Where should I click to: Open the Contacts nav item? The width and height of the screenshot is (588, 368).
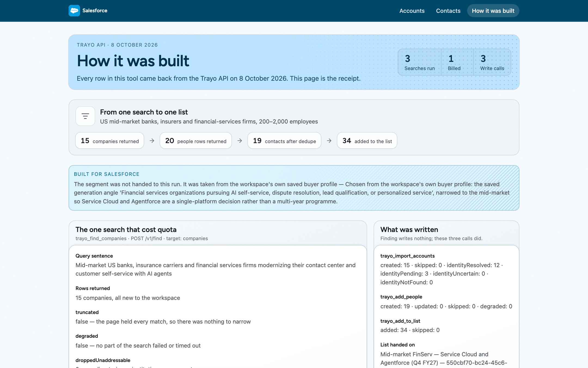pyautogui.click(x=448, y=11)
